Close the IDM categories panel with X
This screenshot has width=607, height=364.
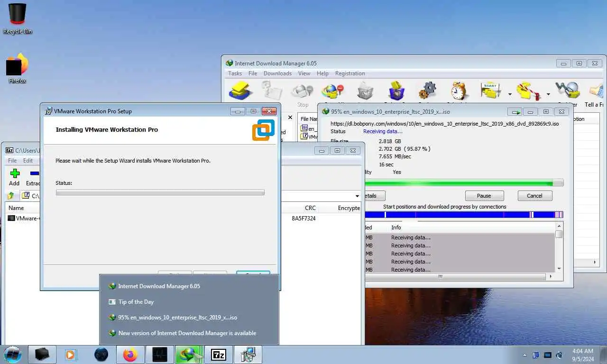[x=290, y=117]
